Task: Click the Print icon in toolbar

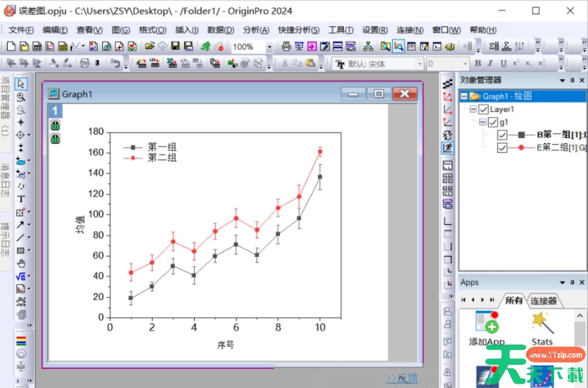Action: pos(286,46)
